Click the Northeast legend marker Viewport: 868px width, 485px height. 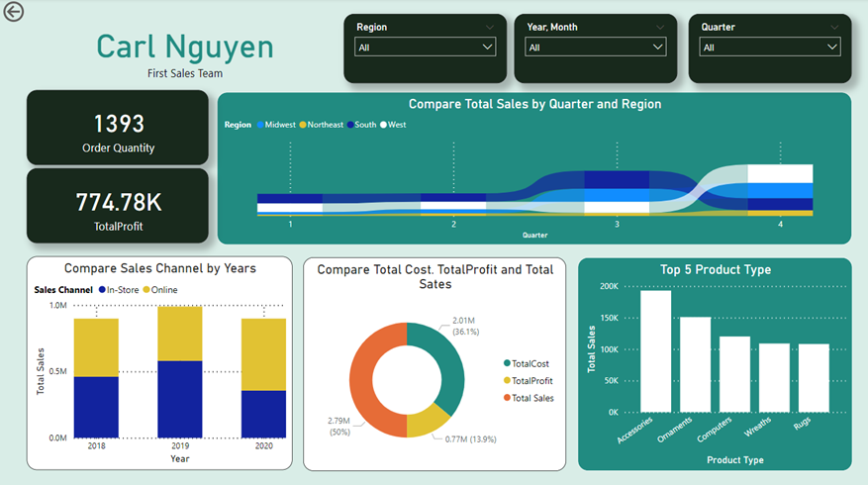coord(303,125)
